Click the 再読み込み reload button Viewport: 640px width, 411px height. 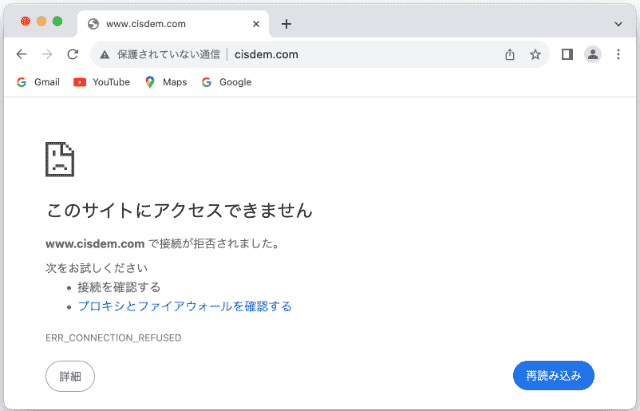point(553,376)
